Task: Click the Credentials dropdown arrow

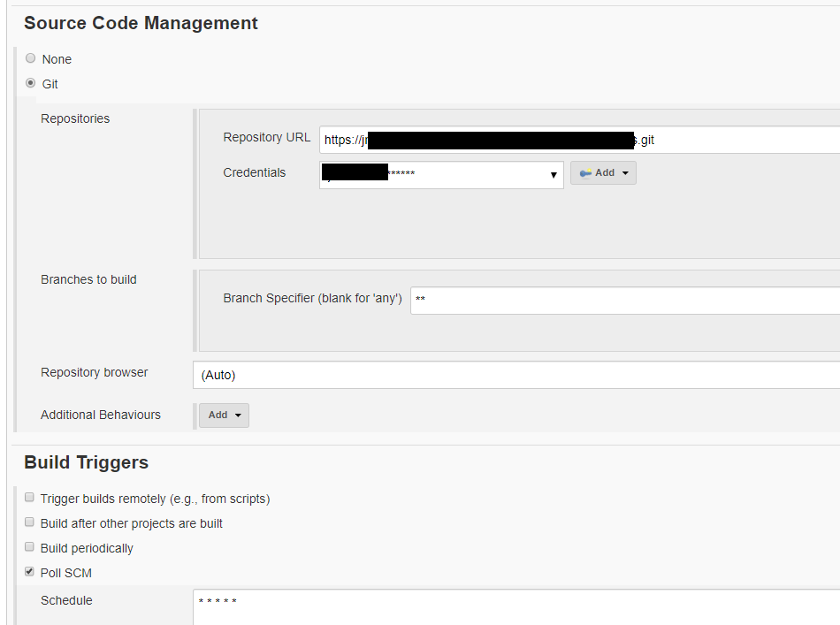Action: [x=554, y=175]
